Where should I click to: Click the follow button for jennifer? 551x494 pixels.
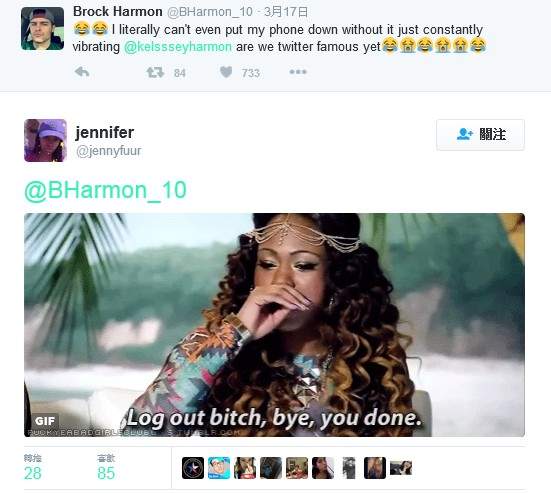pyautogui.click(x=480, y=135)
